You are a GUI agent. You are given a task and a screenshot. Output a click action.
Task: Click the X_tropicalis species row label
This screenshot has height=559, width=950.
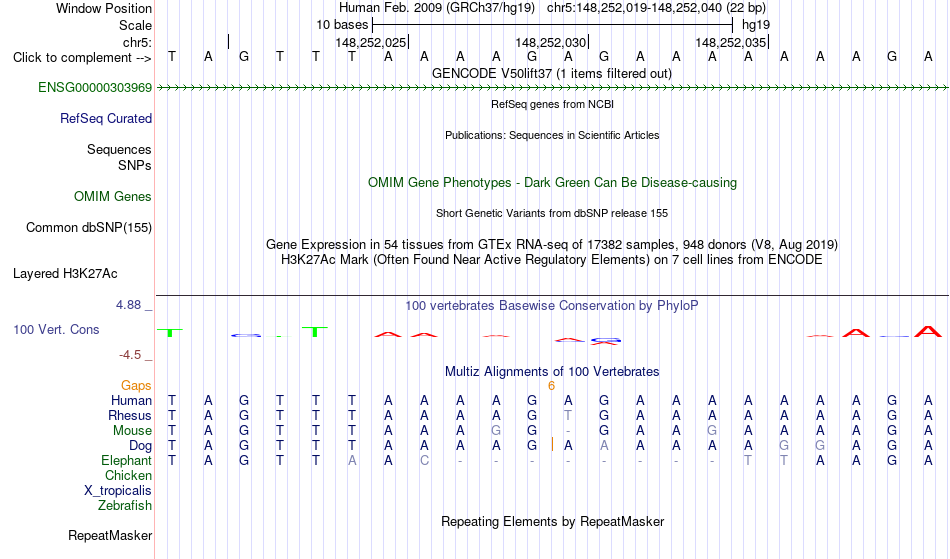118,491
